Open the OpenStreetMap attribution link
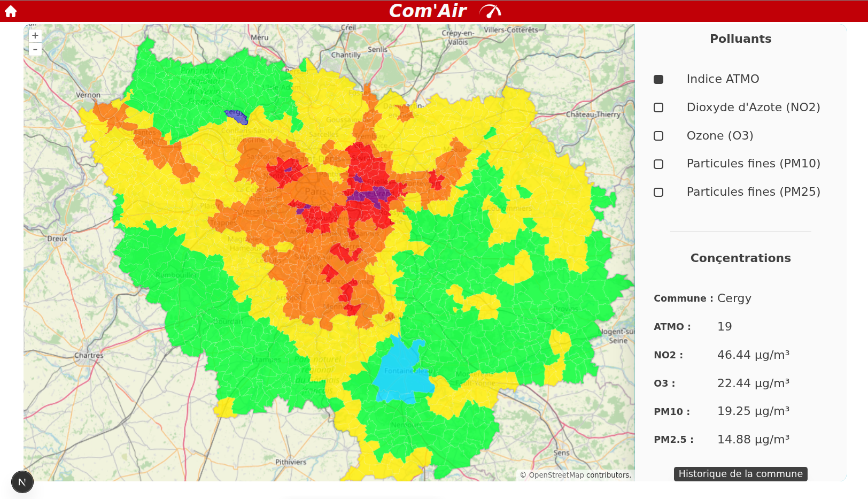This screenshot has width=868, height=499. pos(556,475)
